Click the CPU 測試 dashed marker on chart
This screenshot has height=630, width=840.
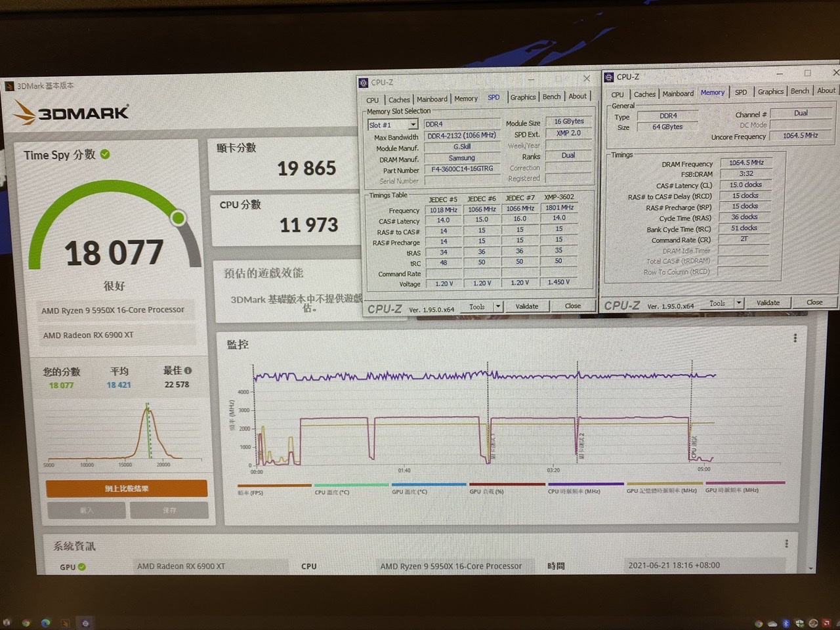pyautogui.click(x=690, y=410)
